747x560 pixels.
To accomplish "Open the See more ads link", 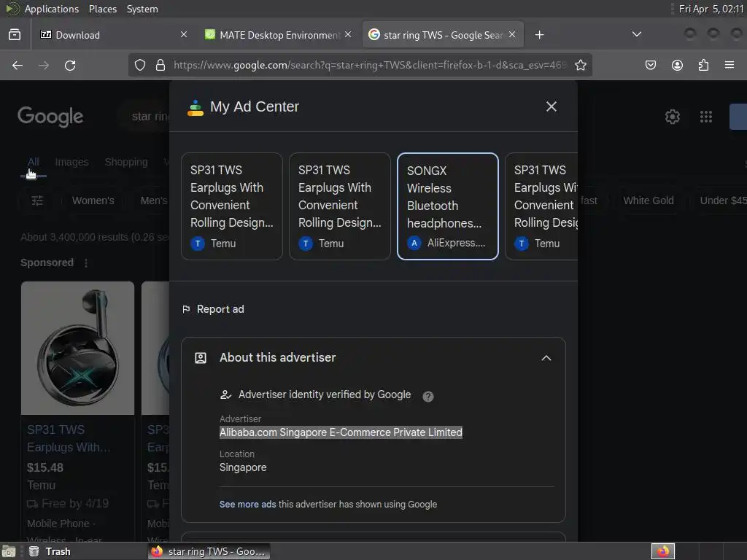I will [x=247, y=505].
